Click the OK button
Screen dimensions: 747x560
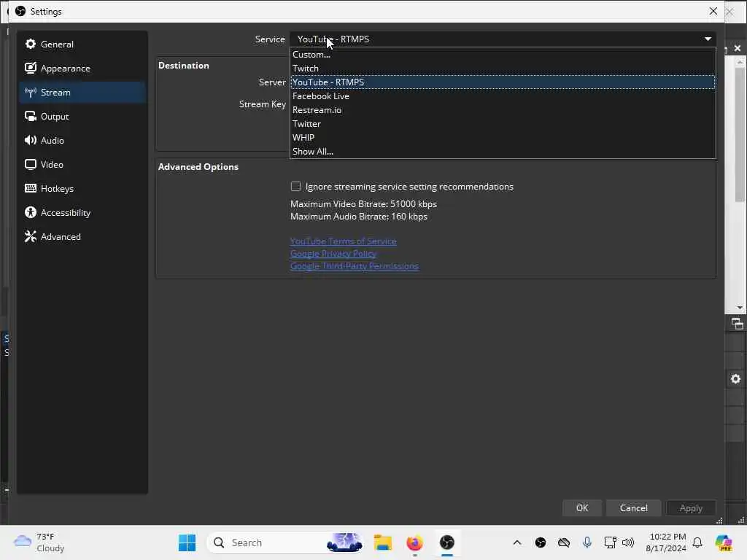(582, 508)
